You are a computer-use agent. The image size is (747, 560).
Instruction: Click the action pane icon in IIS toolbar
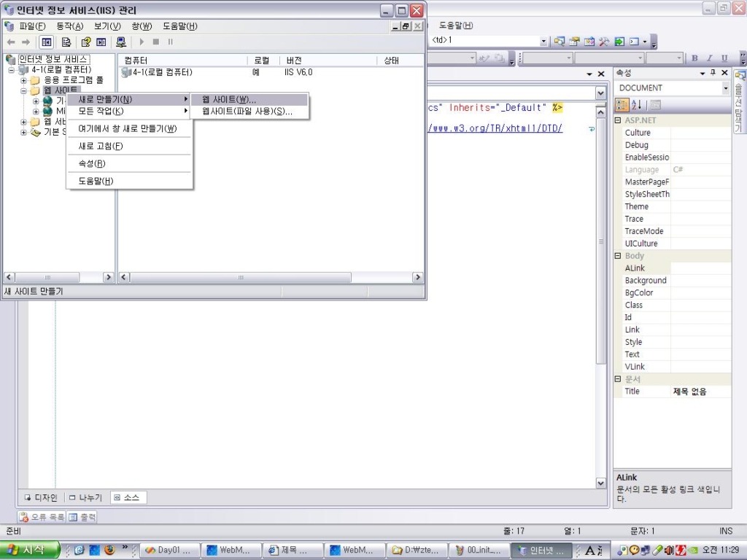click(x=101, y=42)
